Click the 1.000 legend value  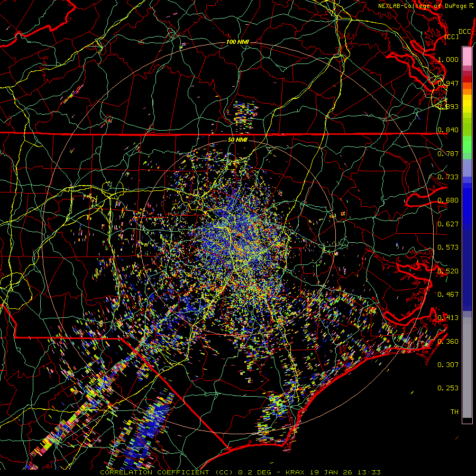[x=448, y=59]
